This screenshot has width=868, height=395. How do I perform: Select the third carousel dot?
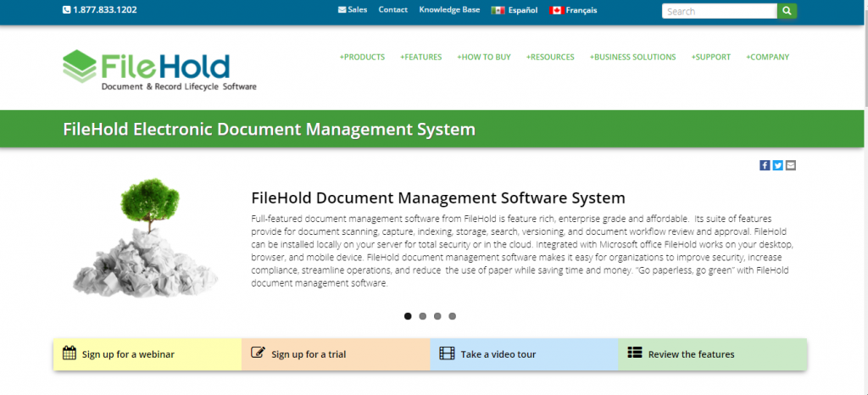click(x=437, y=316)
